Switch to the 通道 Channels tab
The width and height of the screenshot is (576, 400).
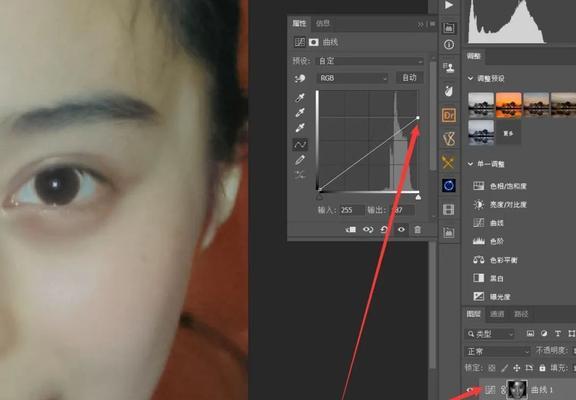[x=497, y=314]
